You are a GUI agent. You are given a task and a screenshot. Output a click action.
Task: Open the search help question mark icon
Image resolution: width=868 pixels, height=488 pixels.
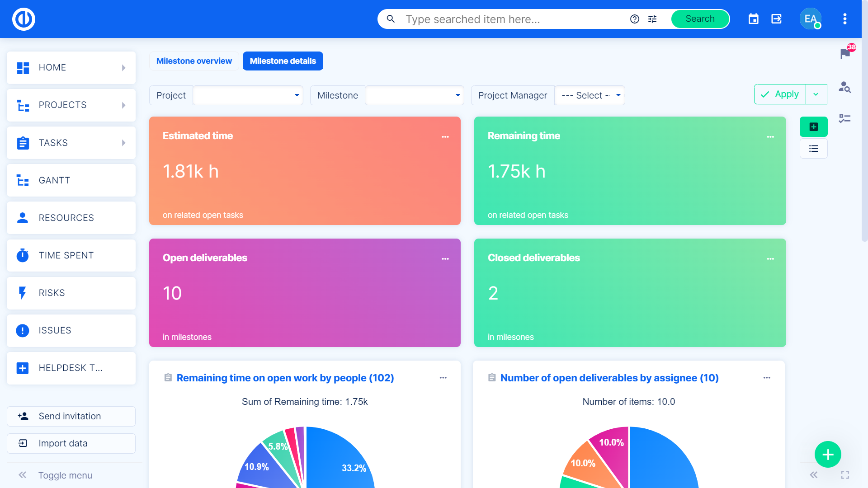click(x=635, y=19)
